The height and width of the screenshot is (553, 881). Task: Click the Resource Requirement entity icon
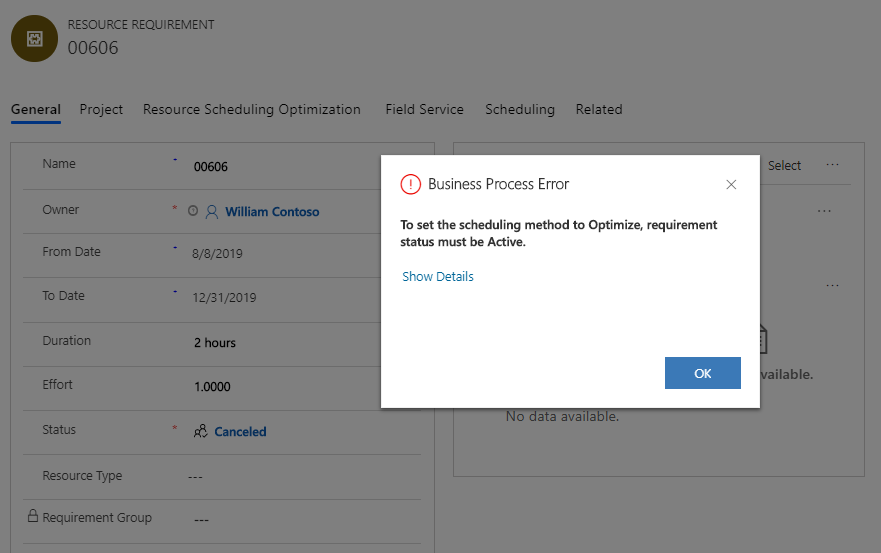[x=34, y=38]
